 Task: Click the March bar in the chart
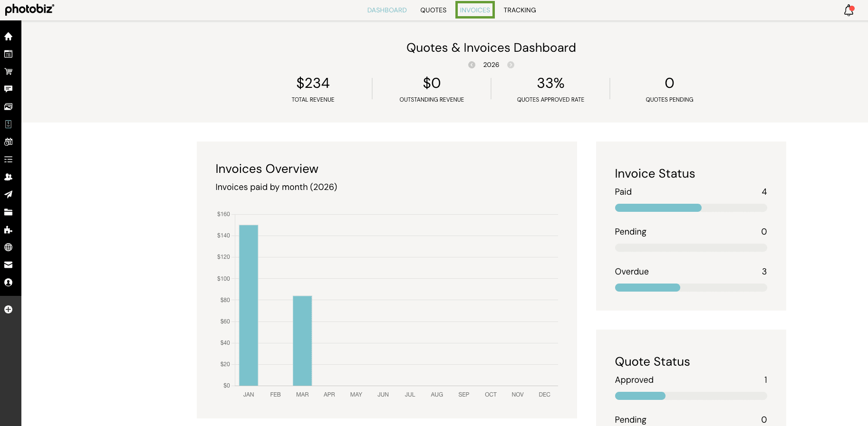point(302,341)
